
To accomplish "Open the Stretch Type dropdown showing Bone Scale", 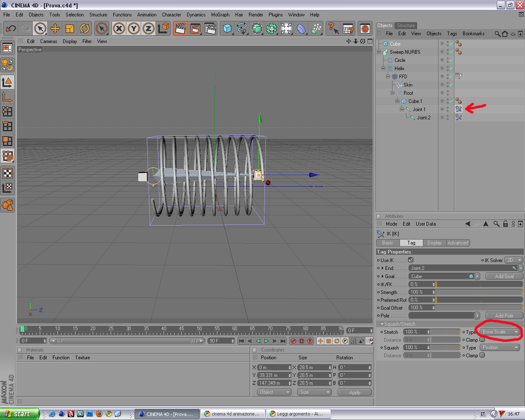I will pos(500,332).
